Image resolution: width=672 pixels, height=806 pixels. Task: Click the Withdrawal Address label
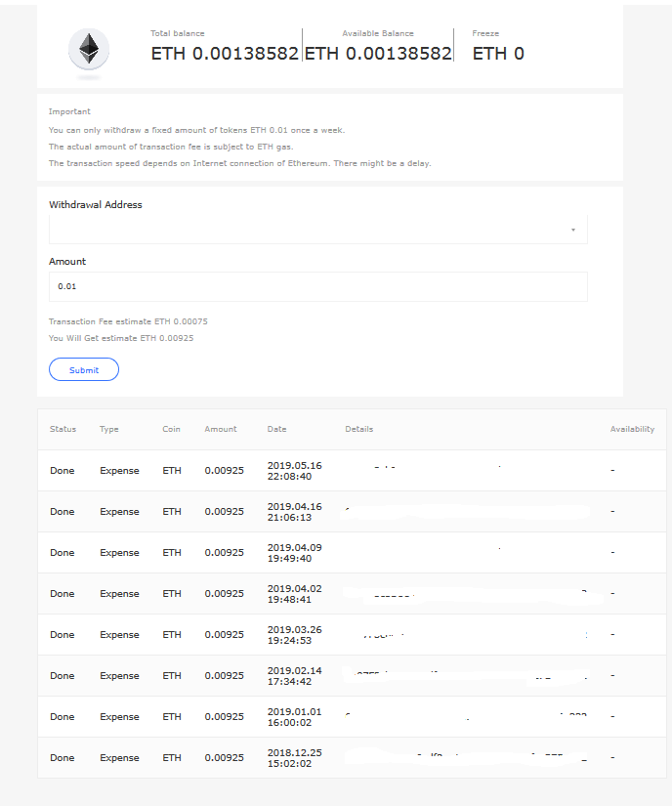tap(96, 204)
